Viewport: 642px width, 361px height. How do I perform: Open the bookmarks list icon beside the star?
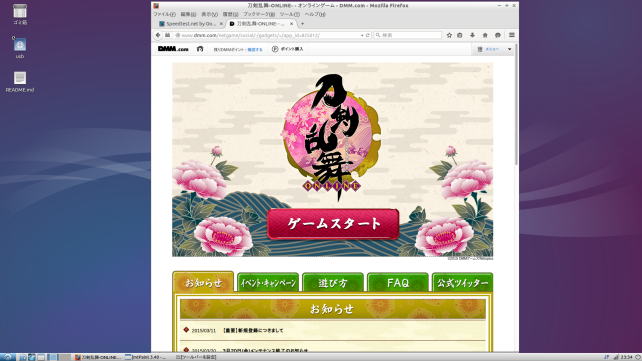coord(460,35)
